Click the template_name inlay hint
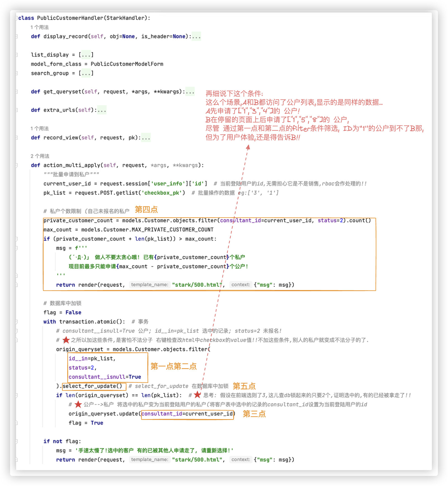 click(x=150, y=285)
